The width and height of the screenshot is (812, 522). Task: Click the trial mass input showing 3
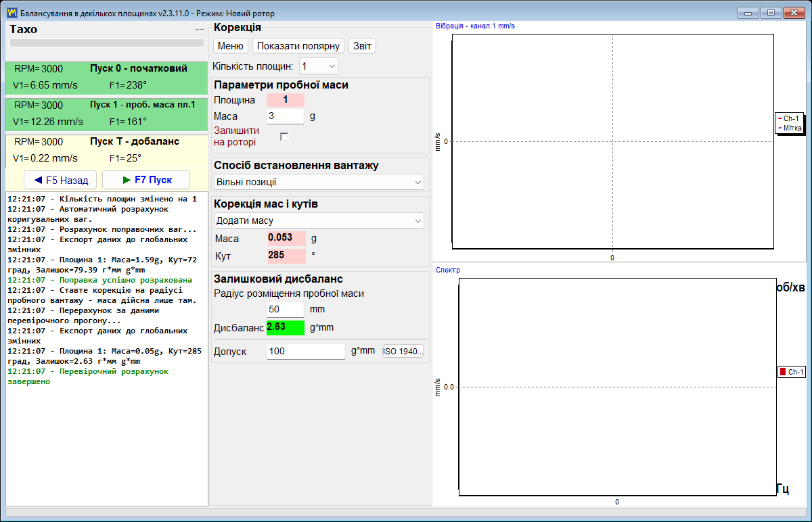tap(286, 116)
